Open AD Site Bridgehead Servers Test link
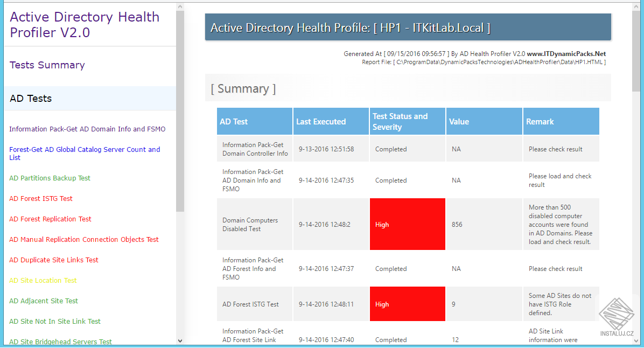 (60, 342)
